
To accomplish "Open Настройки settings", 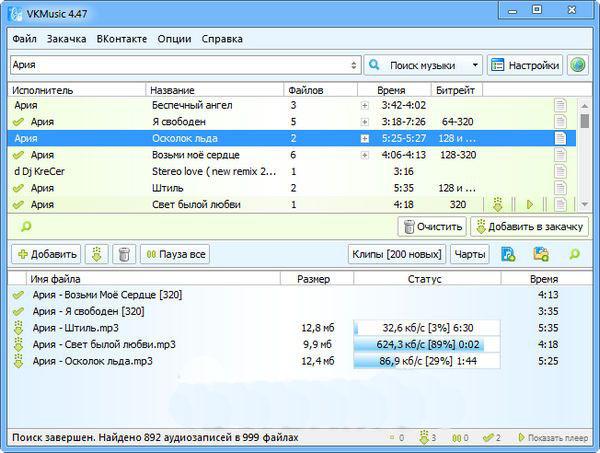I will tap(525, 65).
